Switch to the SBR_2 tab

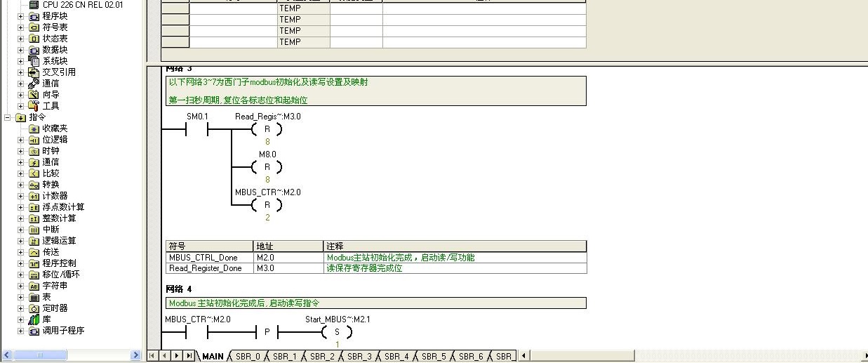tap(321, 356)
